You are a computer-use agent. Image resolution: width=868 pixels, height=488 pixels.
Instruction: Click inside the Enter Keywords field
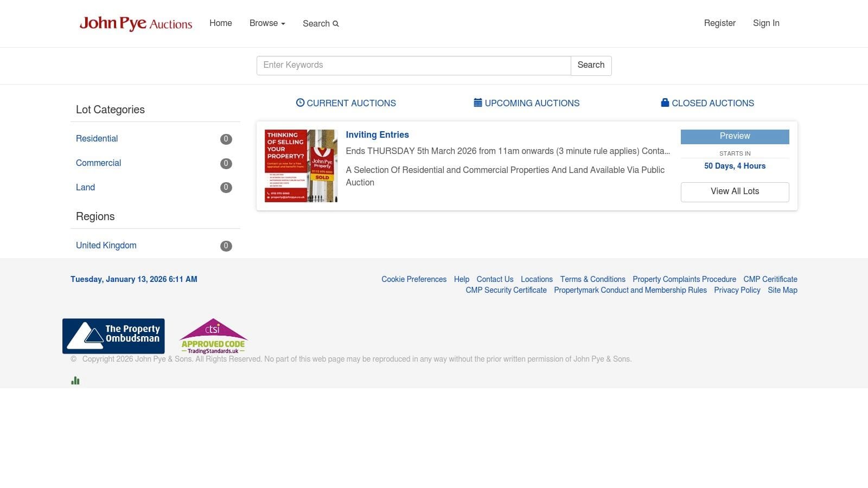(413, 65)
